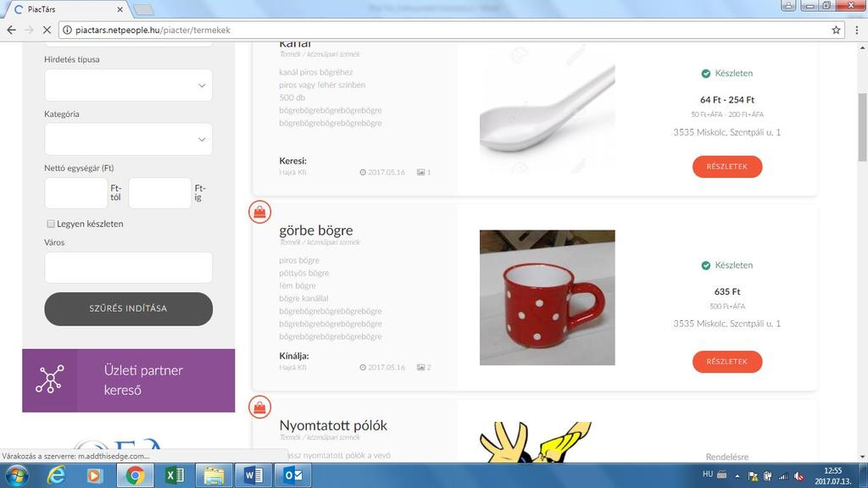Viewport: 868px width, 488px height.
Task: Open Excel from the taskbar
Action: [174, 475]
